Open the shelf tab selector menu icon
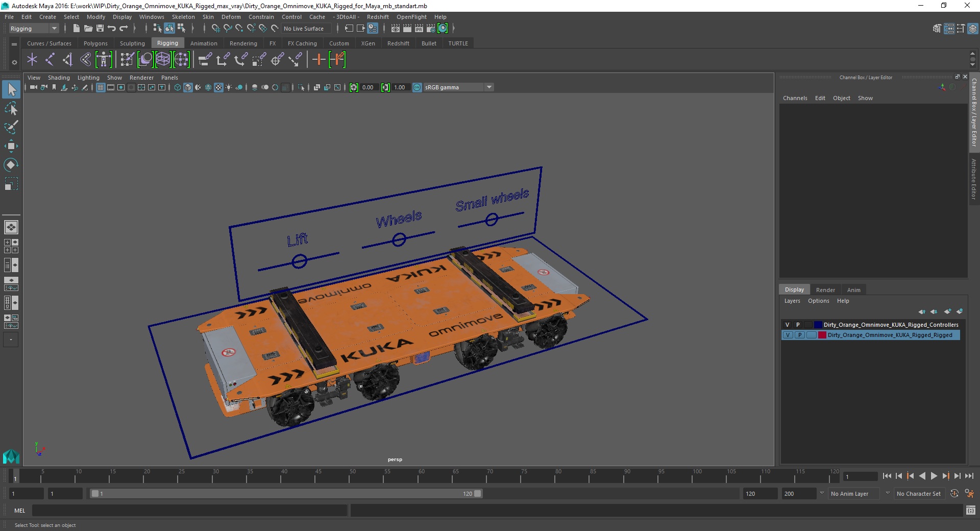The height and width of the screenshot is (531, 980). (14, 44)
